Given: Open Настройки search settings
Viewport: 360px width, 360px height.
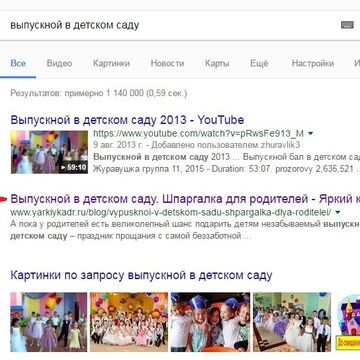Looking at the screenshot, I should point(313,63).
